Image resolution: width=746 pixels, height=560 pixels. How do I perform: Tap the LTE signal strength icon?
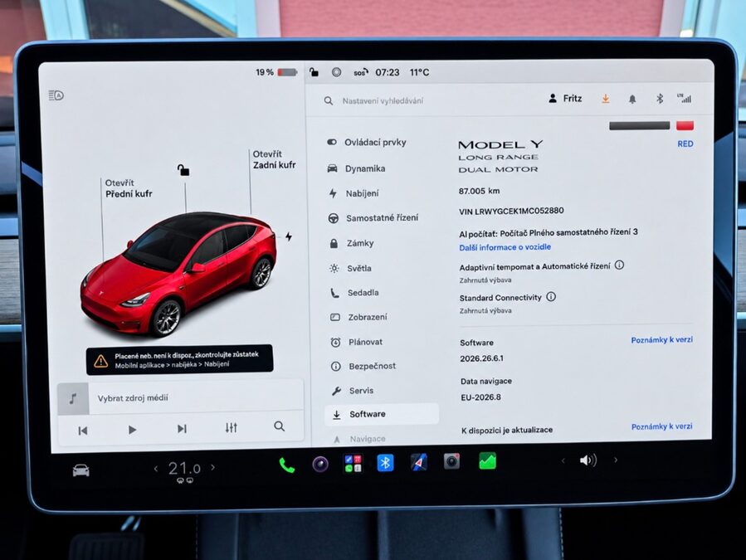pyautogui.click(x=684, y=99)
